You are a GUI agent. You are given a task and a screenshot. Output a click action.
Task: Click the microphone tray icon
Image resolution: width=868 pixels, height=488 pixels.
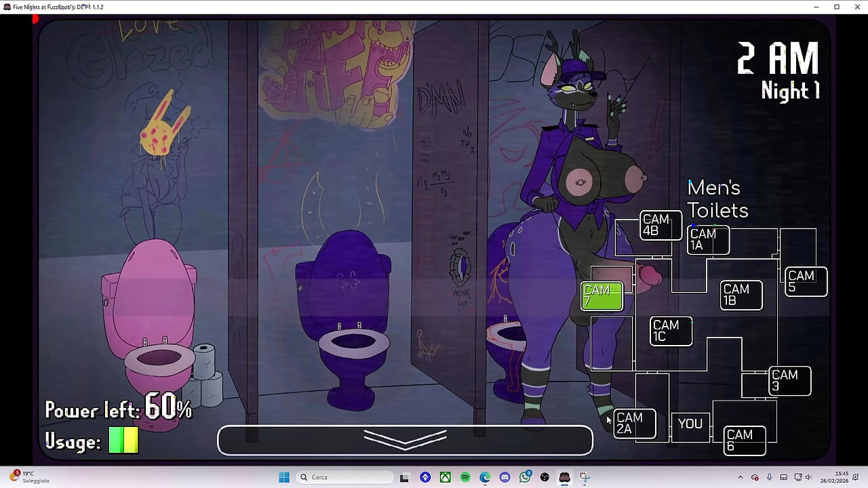pyautogui.click(x=769, y=477)
